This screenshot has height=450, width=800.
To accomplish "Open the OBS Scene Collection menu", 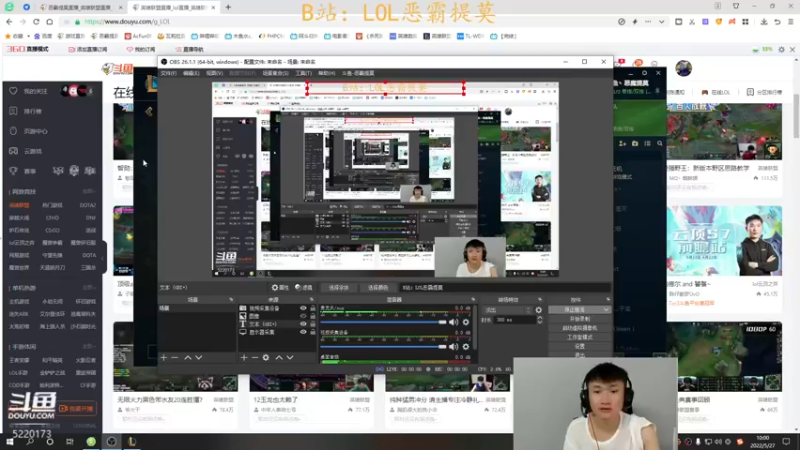I will pyautogui.click(x=275, y=73).
